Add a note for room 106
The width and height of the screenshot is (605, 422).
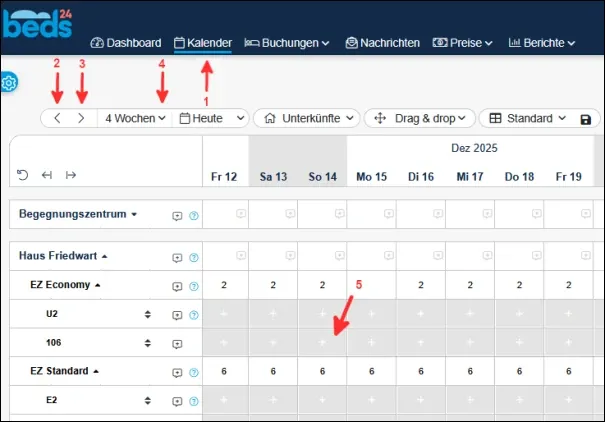click(177, 344)
